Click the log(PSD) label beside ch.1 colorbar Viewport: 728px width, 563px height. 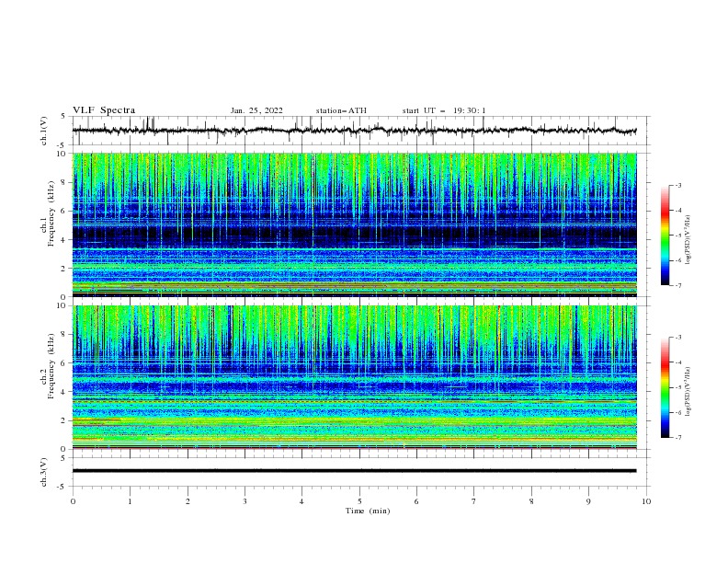[688, 240]
